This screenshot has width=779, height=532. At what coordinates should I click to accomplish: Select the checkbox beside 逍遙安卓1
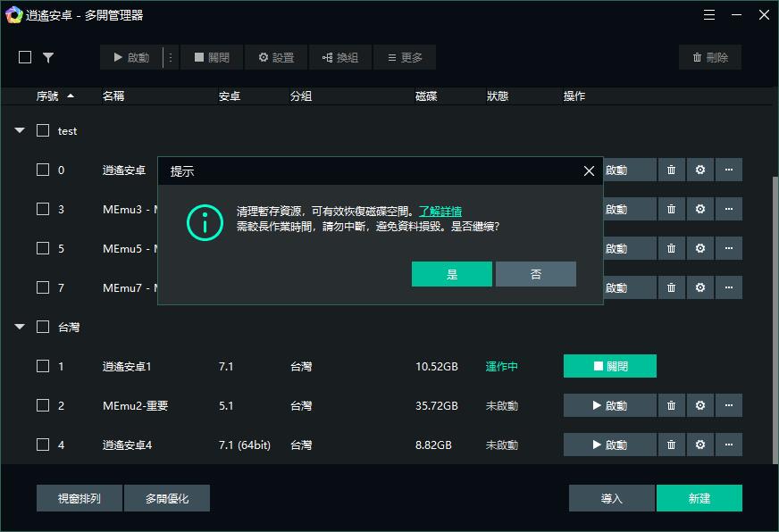tap(41, 366)
